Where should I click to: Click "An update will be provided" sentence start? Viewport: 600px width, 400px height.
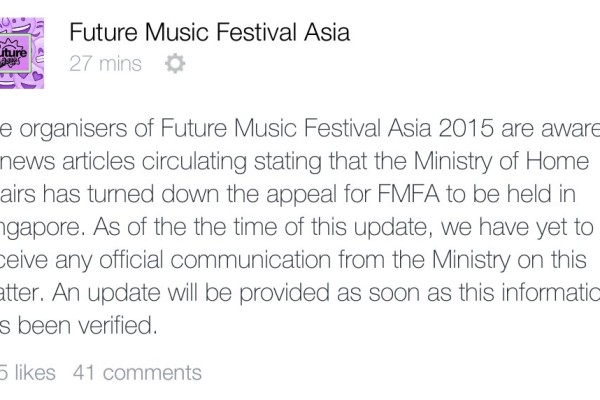point(162,298)
